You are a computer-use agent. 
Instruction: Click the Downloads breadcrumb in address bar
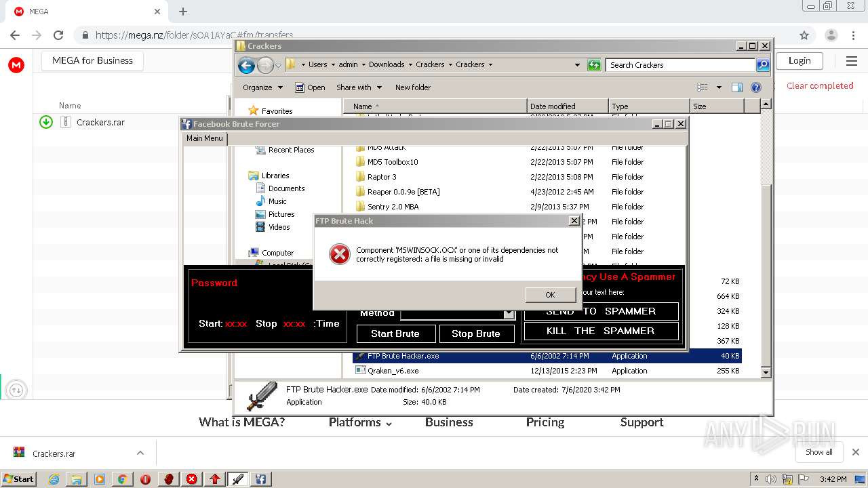tap(387, 65)
